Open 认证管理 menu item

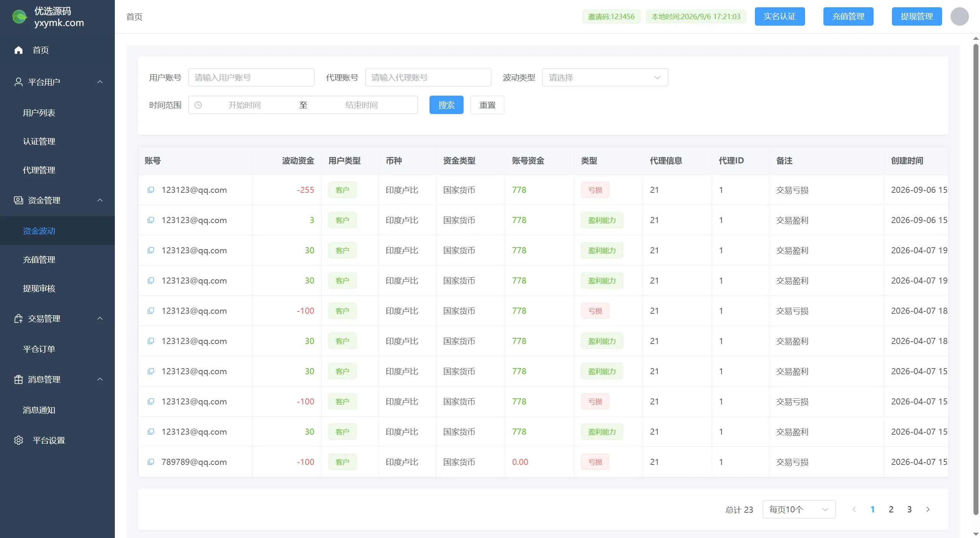click(57, 142)
